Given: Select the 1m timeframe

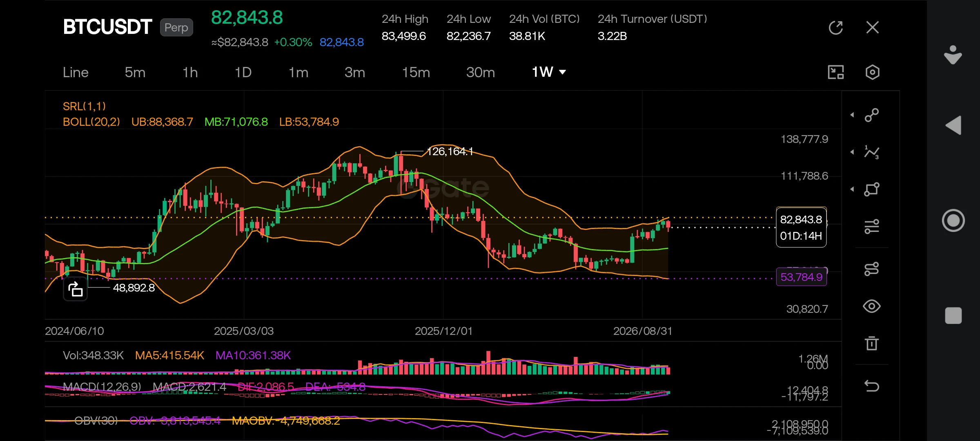Looking at the screenshot, I should pos(298,72).
